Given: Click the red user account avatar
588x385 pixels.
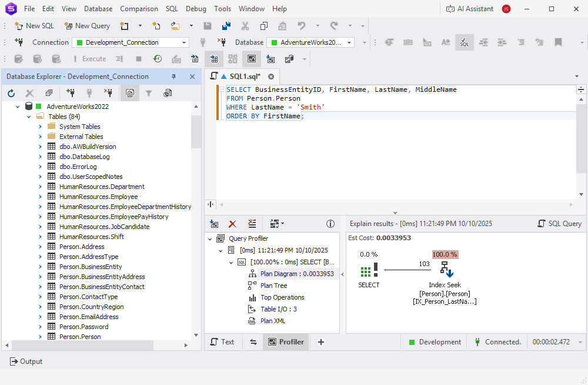Looking at the screenshot, I should coord(506,9).
